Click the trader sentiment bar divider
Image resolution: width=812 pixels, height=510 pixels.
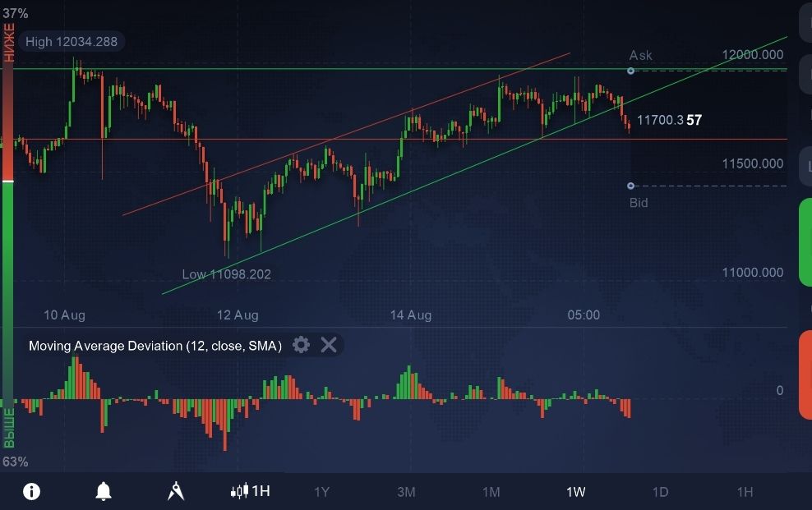[x=7, y=181]
